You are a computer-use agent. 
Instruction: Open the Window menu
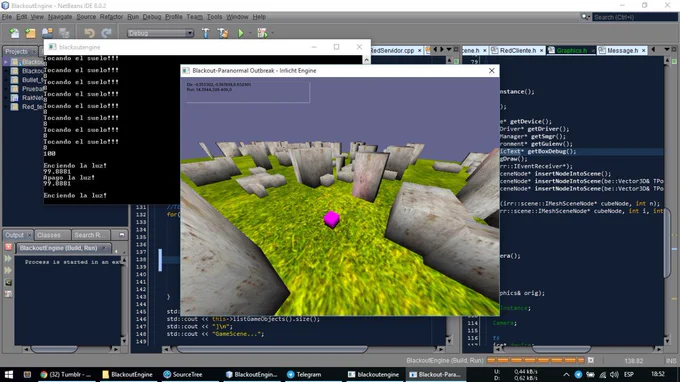tap(237, 17)
